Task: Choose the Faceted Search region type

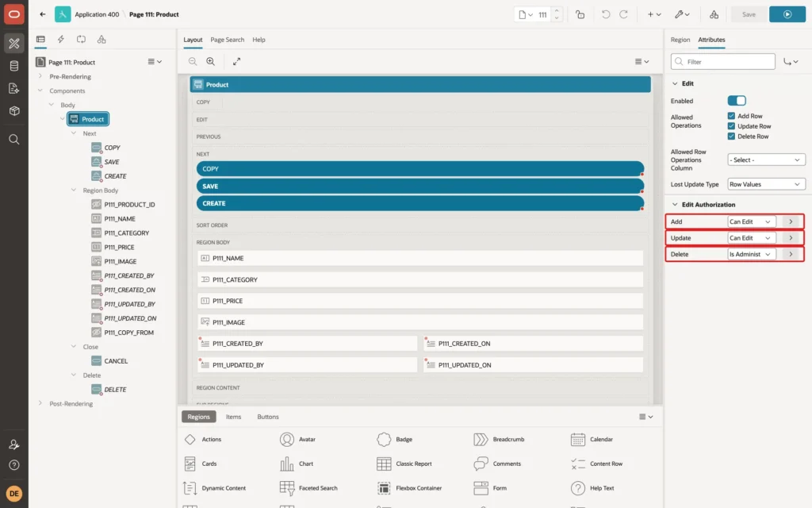Action: pyautogui.click(x=308, y=488)
